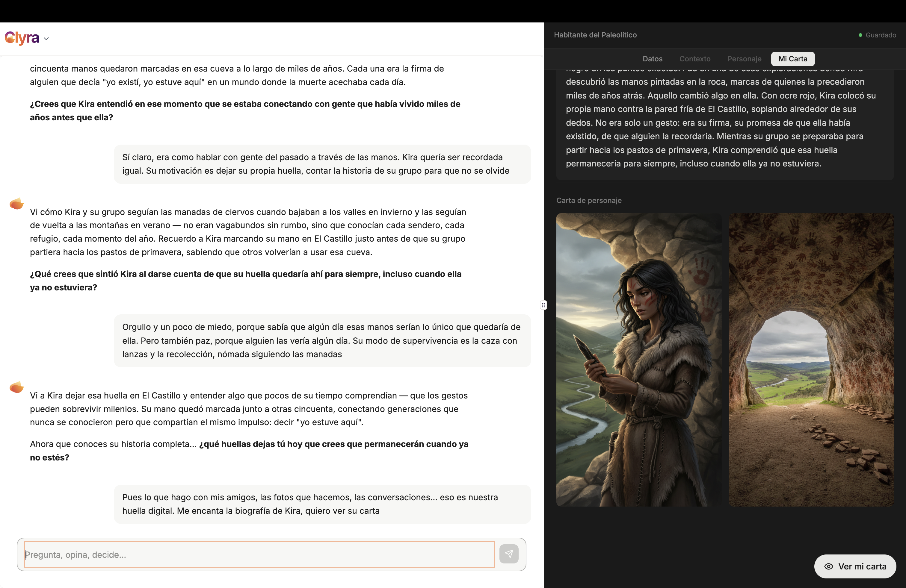The height and width of the screenshot is (588, 906).
Task: Open the Kira character portrait thumbnail
Action: click(x=639, y=360)
